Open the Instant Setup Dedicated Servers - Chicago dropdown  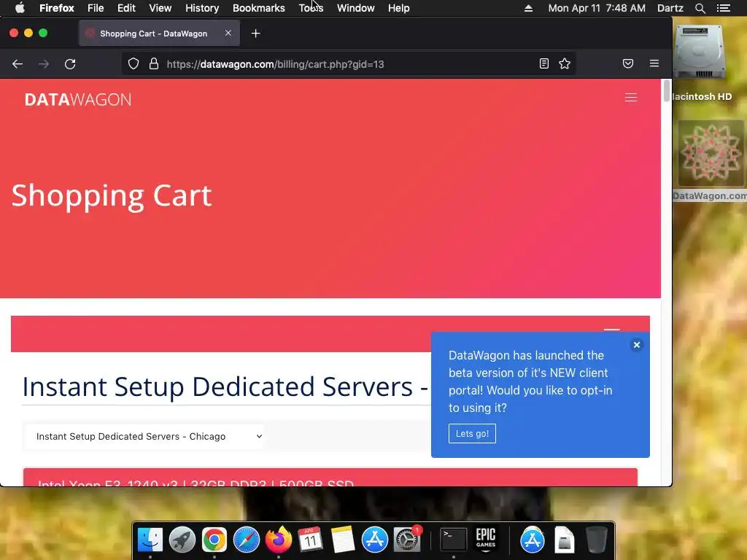click(143, 436)
